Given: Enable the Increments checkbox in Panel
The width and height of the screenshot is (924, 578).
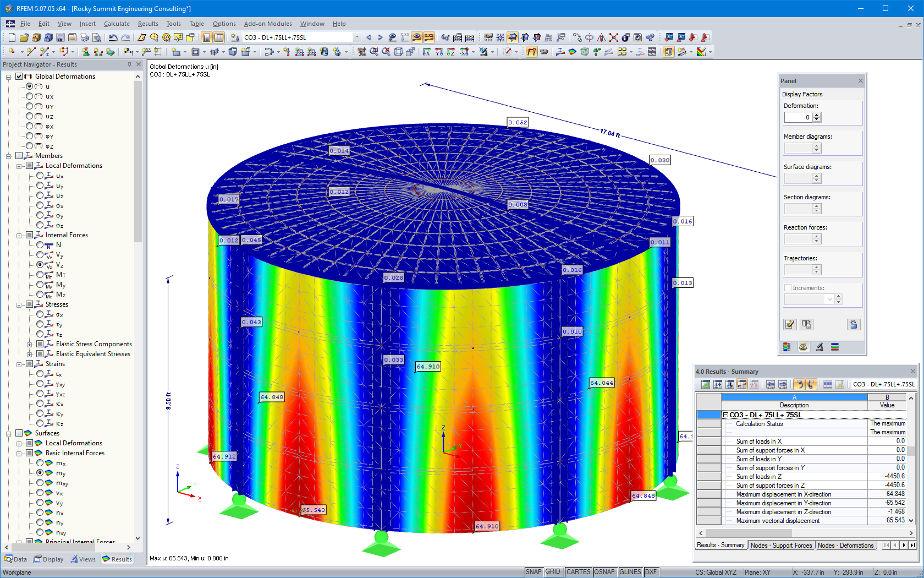Looking at the screenshot, I should point(788,288).
